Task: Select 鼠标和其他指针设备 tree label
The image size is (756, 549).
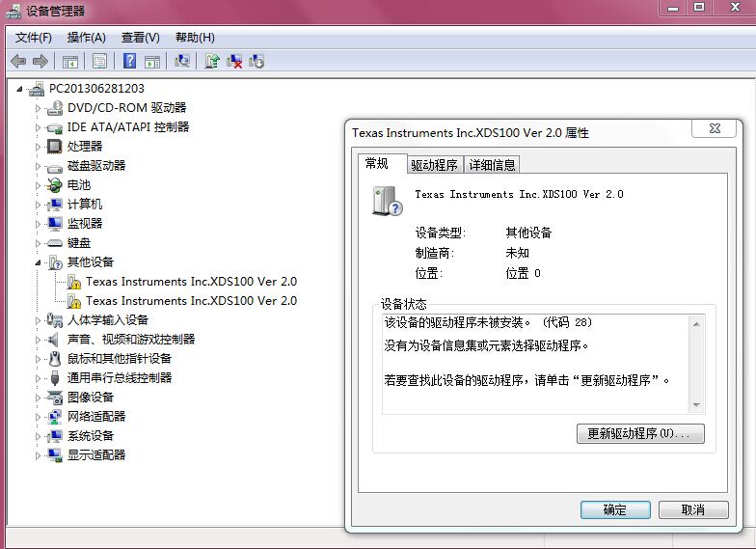Action: (120, 359)
